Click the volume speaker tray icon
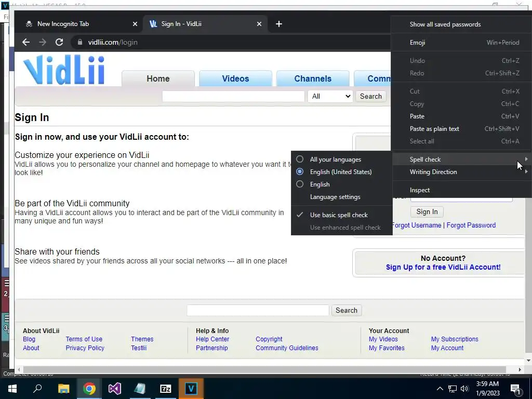 [464, 389]
